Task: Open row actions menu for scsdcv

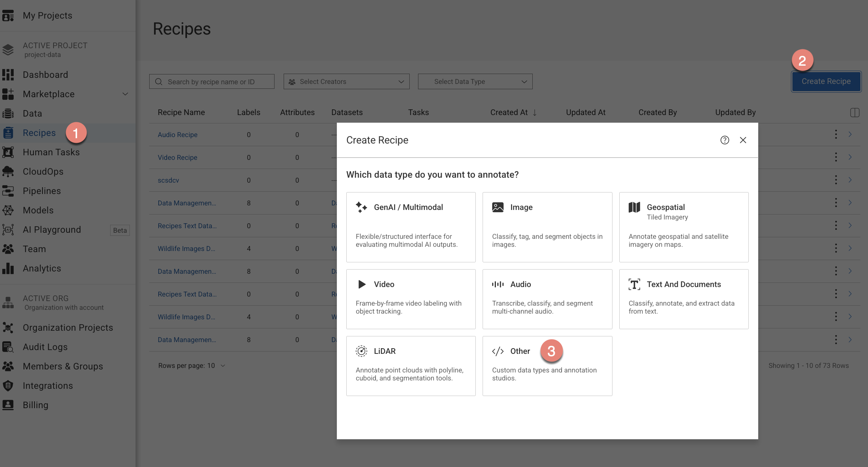Action: tap(836, 180)
